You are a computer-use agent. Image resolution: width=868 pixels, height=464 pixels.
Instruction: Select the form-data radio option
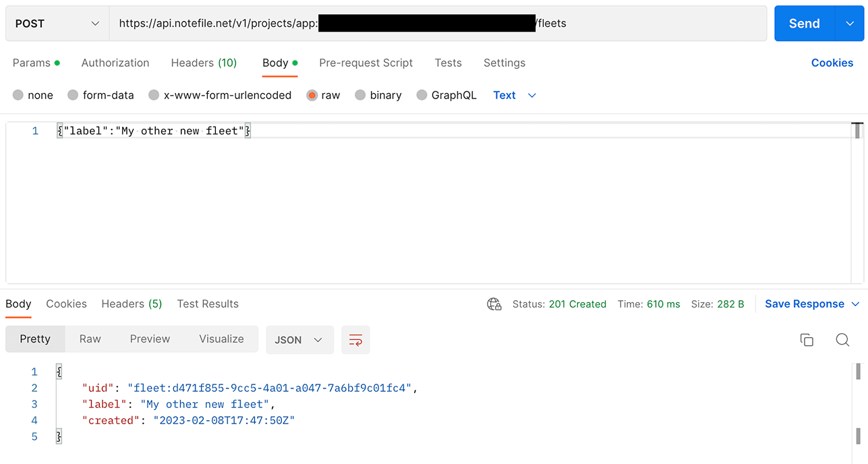coord(73,95)
